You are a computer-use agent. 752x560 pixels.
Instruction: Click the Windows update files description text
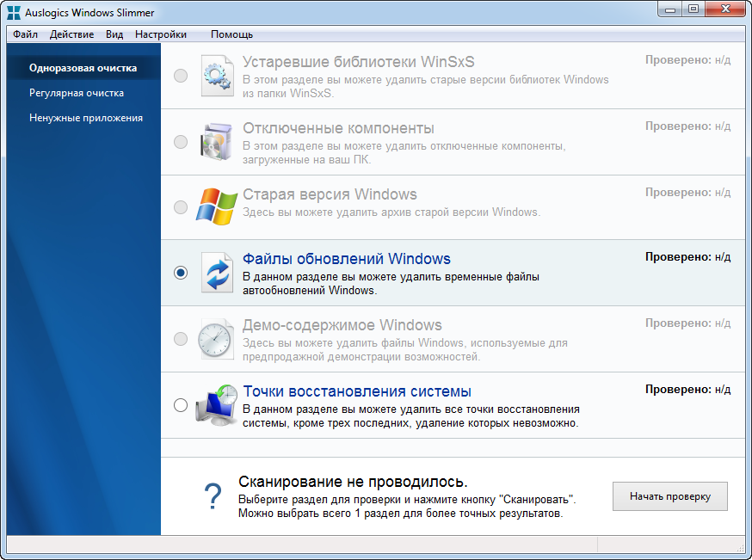[x=391, y=283]
